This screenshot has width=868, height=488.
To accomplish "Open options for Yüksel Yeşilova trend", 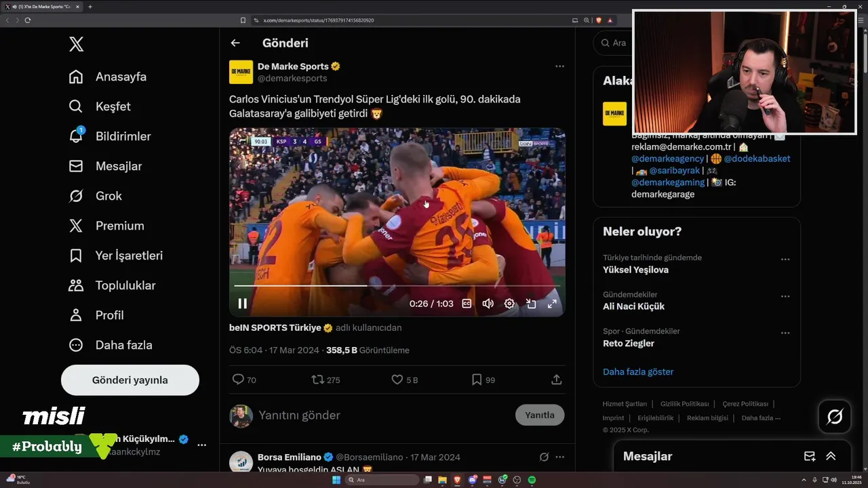I will tap(785, 259).
